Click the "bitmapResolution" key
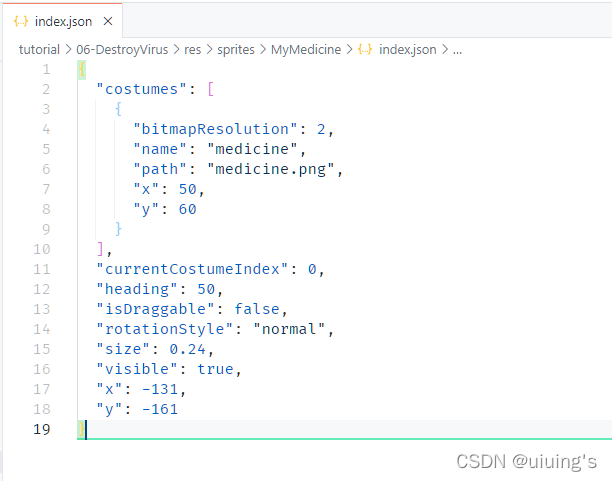The width and height of the screenshot is (612, 481). point(215,129)
